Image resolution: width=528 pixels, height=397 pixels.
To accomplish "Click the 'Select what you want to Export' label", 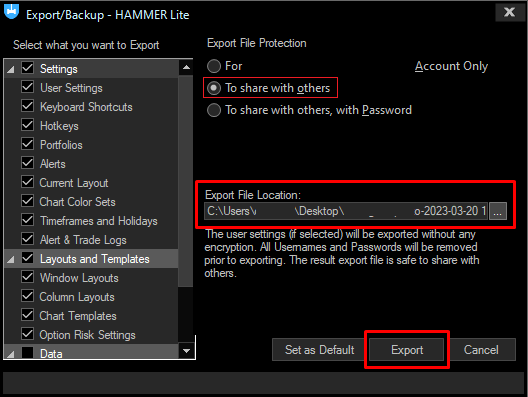I will [x=86, y=45].
